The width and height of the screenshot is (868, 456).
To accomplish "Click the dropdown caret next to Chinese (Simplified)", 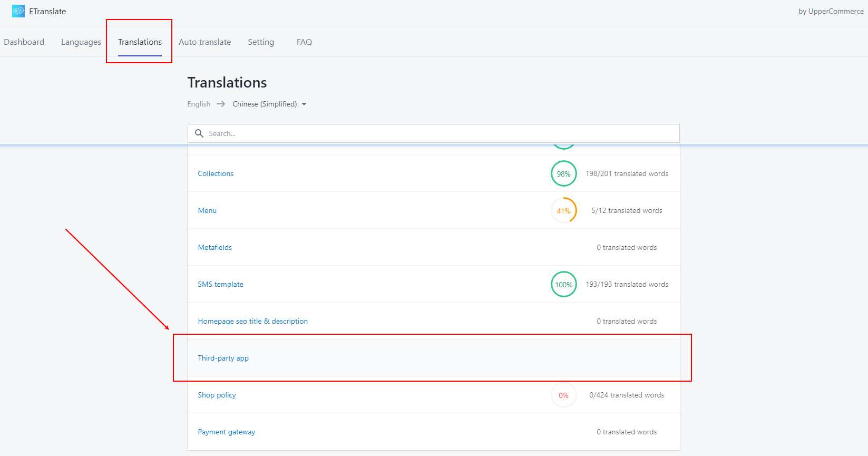I will (x=304, y=104).
